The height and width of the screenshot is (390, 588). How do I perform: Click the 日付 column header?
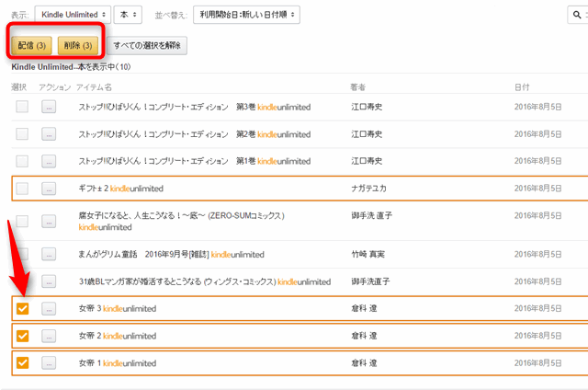pyautogui.click(x=522, y=87)
